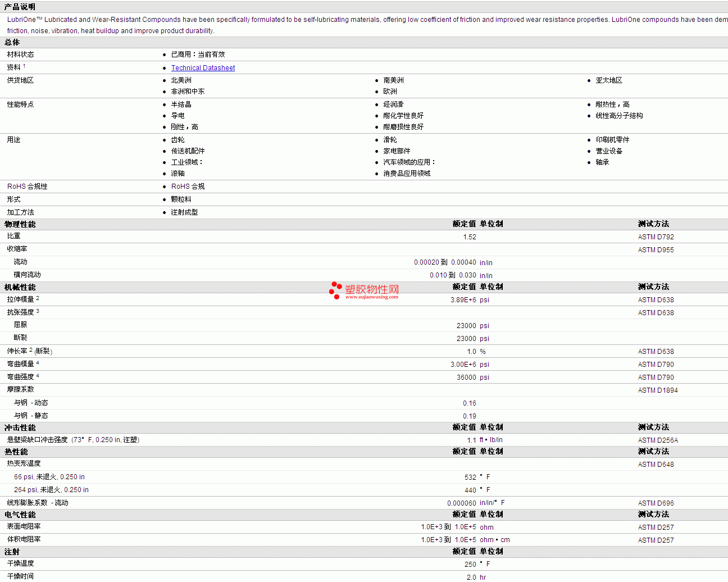Click the 3.00E+6 flexural modulus value
This screenshot has height=582, width=728.
pos(463,365)
